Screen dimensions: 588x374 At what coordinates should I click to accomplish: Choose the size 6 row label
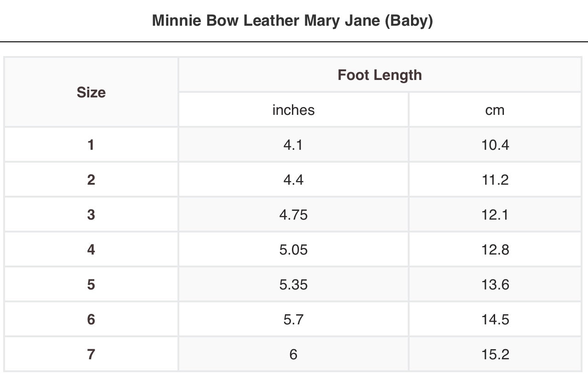click(91, 319)
